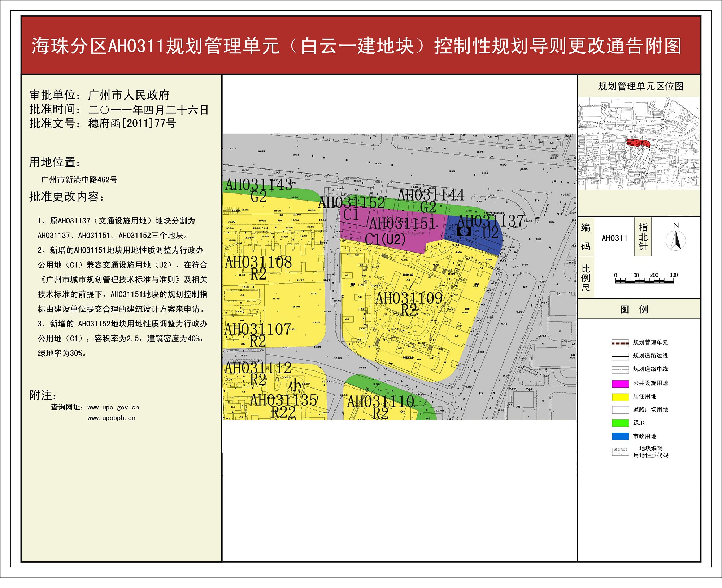Click the AH0311 unit code cell
722x588 pixels.
click(614, 238)
